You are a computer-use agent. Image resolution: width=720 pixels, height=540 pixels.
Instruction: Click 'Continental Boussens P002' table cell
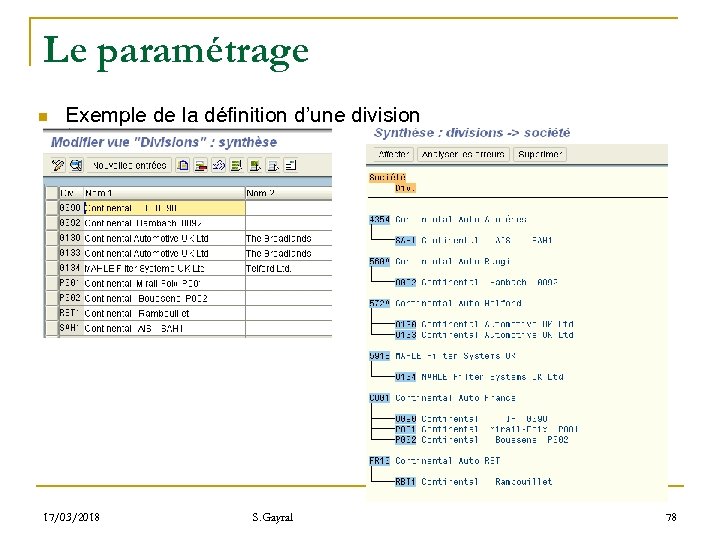click(164, 298)
